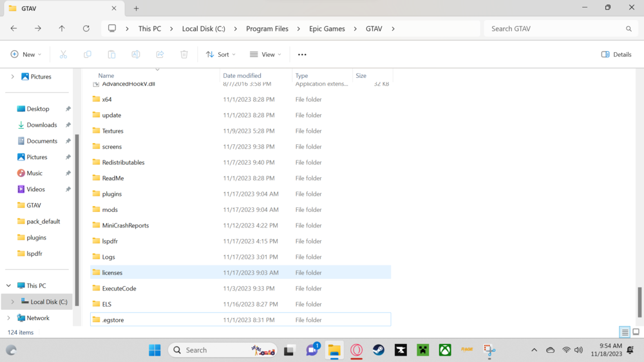The width and height of the screenshot is (644, 362).
Task: Select the .egstore folder
Action: (x=241, y=319)
